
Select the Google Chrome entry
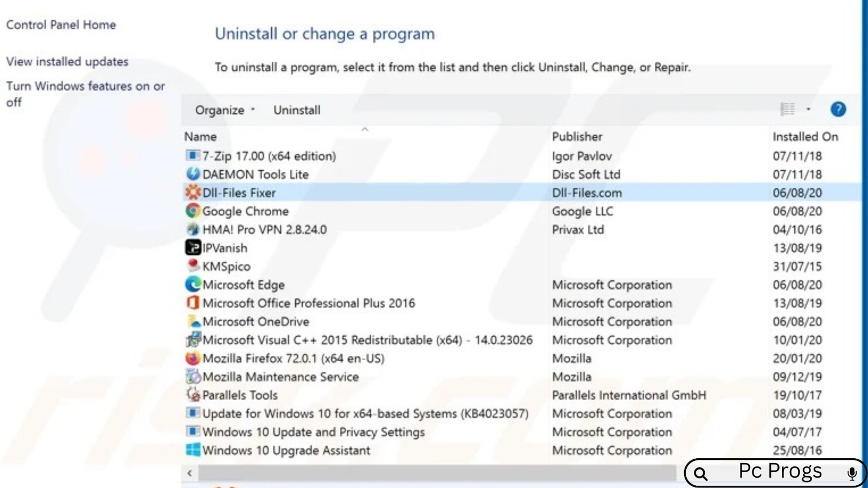[x=521, y=211]
